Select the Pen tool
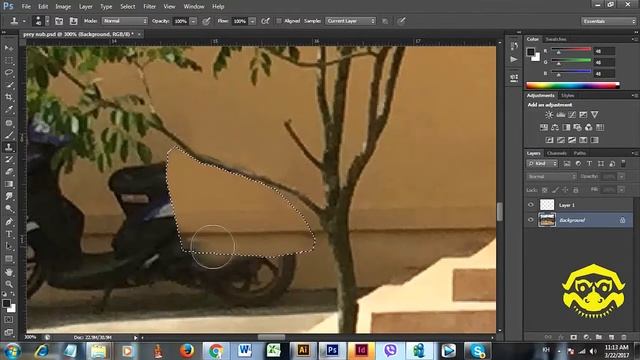 pyautogui.click(x=9, y=222)
